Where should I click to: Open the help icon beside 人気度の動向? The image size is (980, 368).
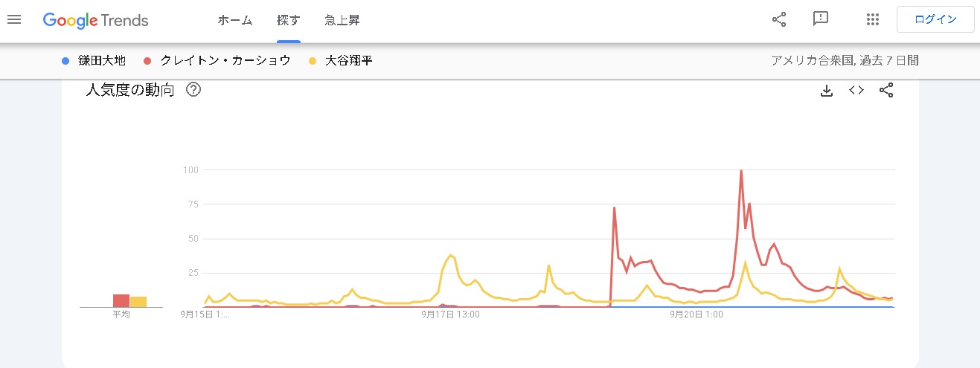point(193,91)
